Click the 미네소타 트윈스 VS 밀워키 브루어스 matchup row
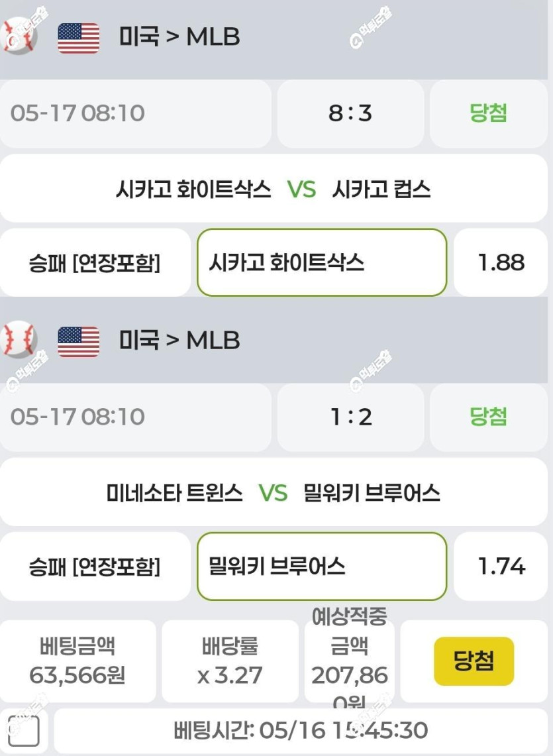553x756 pixels. (x=274, y=492)
